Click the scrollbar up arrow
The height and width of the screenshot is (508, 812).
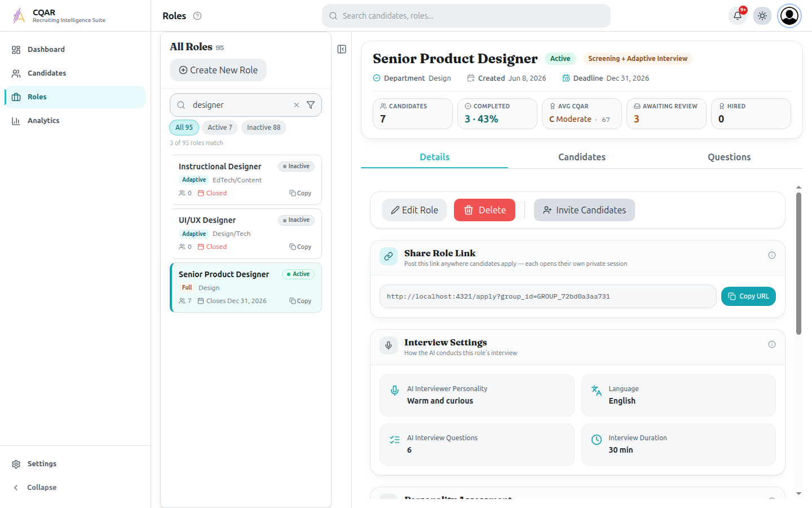coord(798,187)
